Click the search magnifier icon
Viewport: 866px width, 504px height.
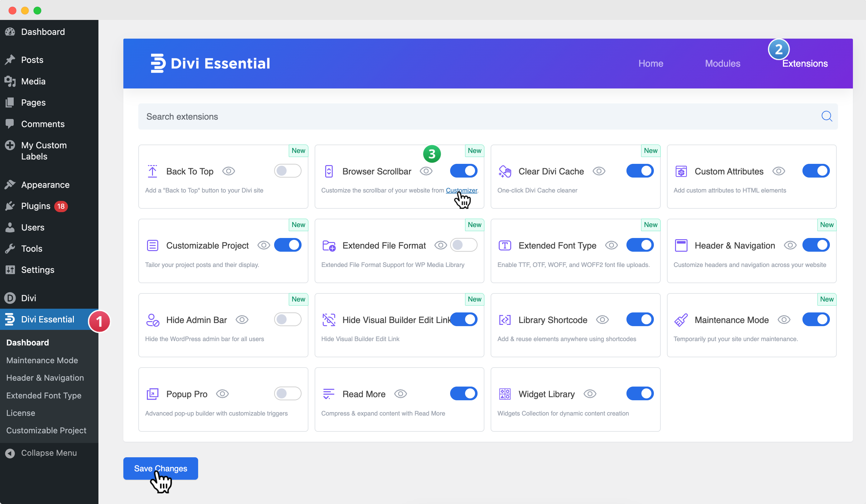pyautogui.click(x=826, y=116)
